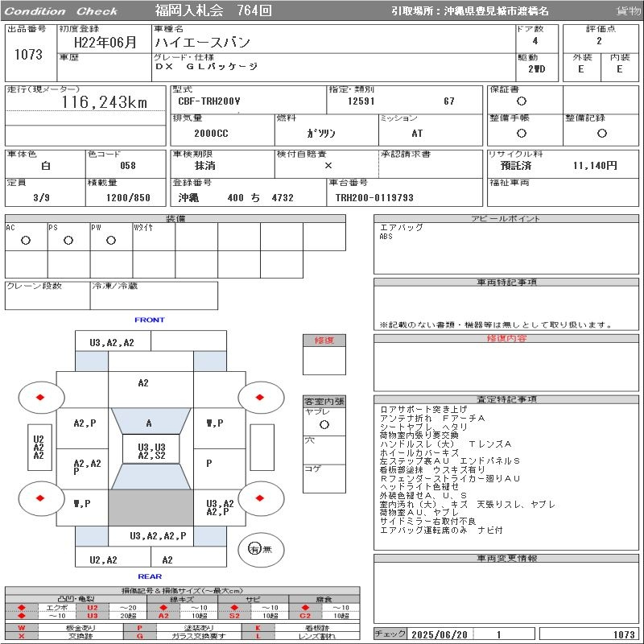Click the circle mark under PW
The height and width of the screenshot is (644, 644).
point(111,240)
